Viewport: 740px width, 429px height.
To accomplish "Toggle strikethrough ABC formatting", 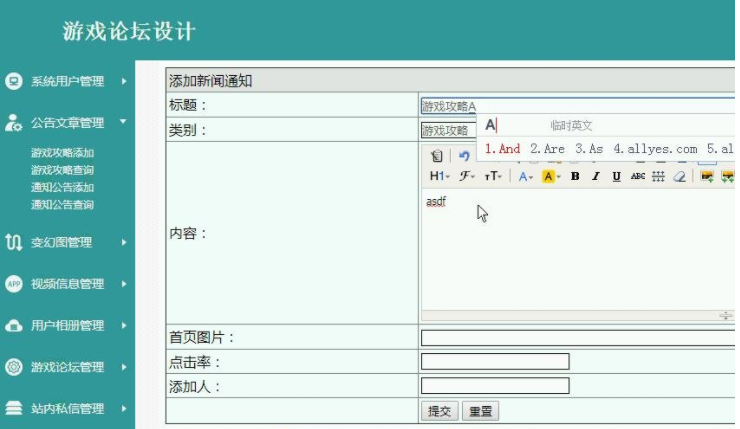I will click(x=638, y=176).
